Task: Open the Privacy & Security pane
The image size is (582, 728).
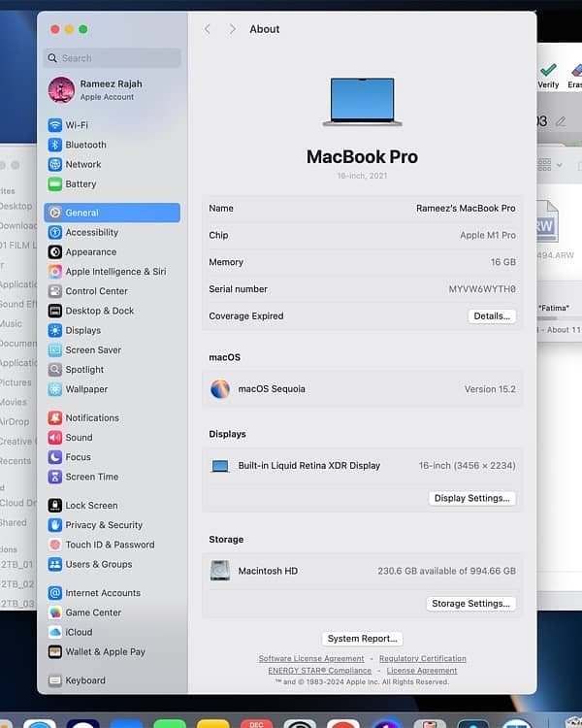Action: pos(103,525)
